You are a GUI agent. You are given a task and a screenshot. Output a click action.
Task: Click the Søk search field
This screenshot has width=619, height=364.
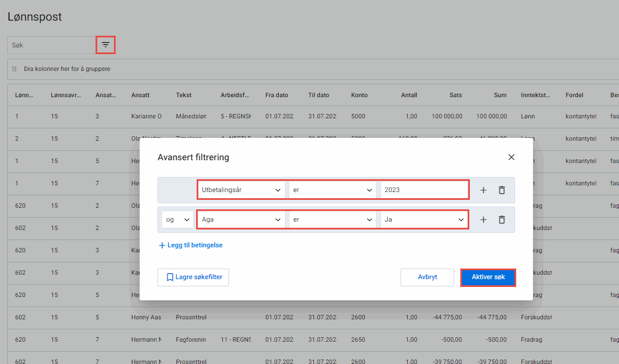pos(51,45)
